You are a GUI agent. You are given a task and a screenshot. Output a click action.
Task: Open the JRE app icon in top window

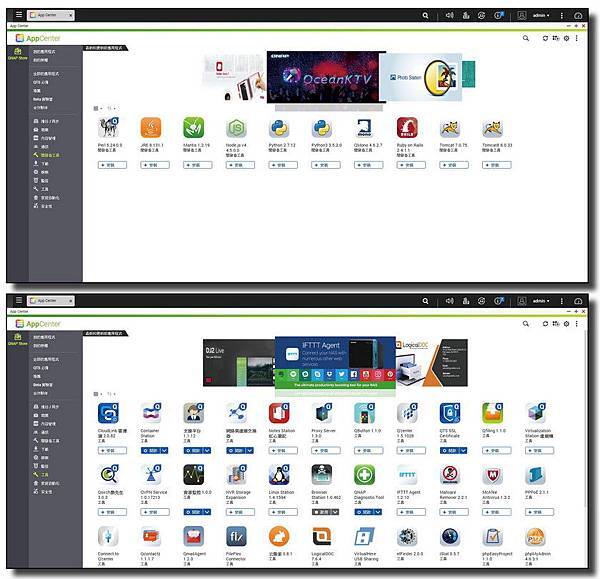click(x=151, y=128)
